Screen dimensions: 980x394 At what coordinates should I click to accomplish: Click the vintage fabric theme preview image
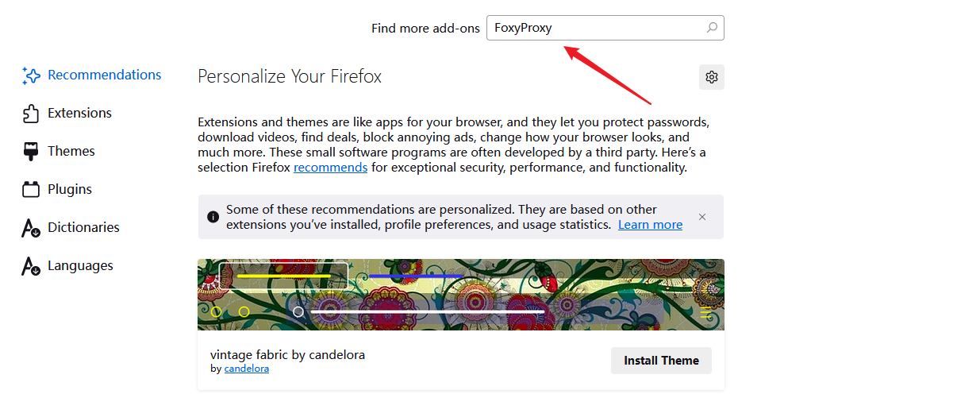[x=460, y=295]
